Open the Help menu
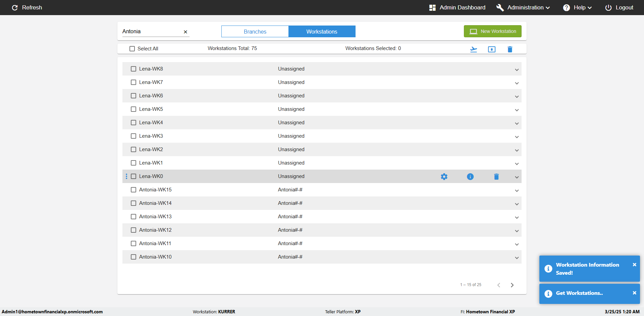The width and height of the screenshot is (644, 316). [x=577, y=7]
